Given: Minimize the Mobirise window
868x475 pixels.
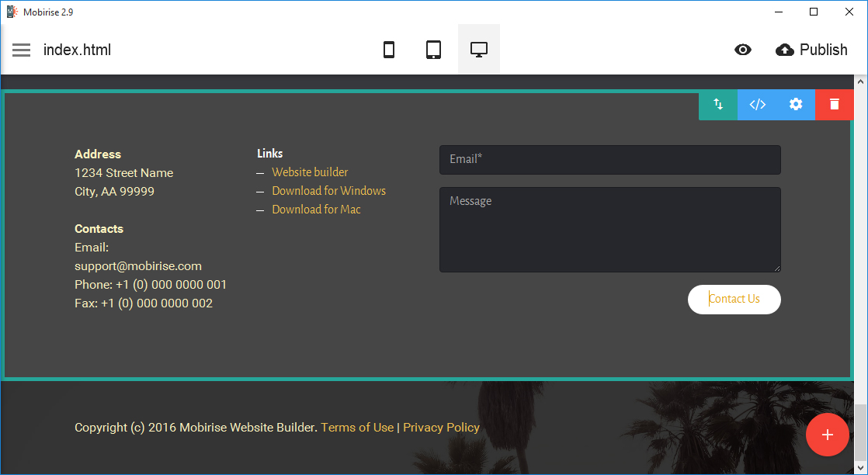Looking at the screenshot, I should 779,12.
